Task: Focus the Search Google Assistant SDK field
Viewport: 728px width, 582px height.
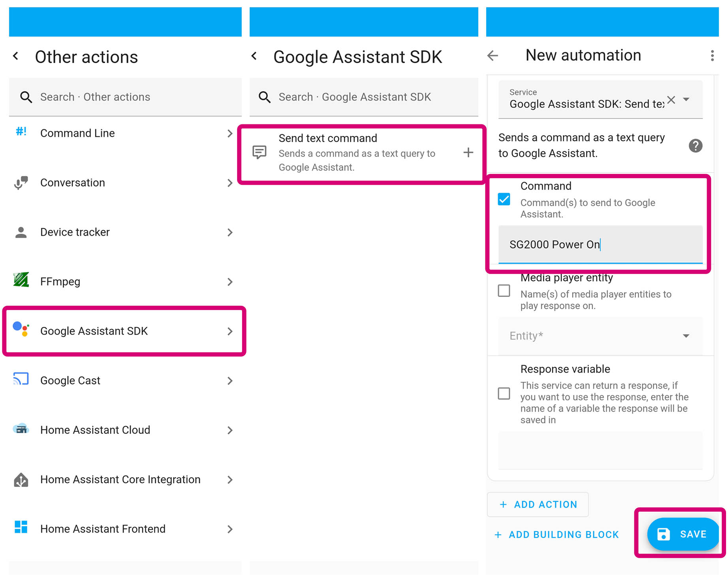Action: click(364, 97)
